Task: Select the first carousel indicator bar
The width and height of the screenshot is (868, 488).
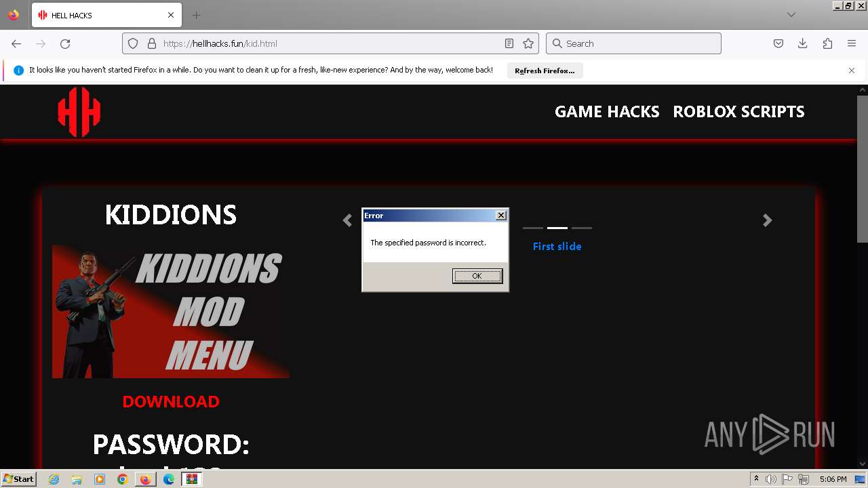Action: (533, 228)
